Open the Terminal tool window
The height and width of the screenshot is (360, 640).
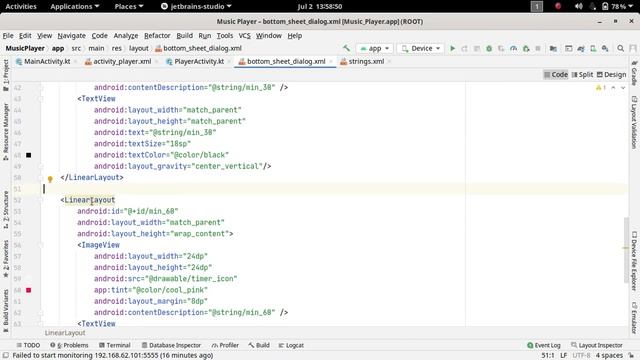click(115, 345)
